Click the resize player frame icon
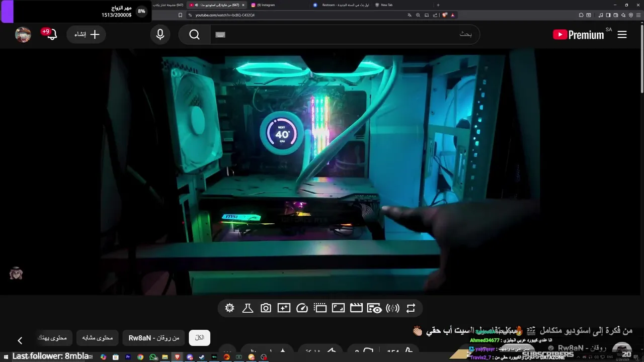 338,308
